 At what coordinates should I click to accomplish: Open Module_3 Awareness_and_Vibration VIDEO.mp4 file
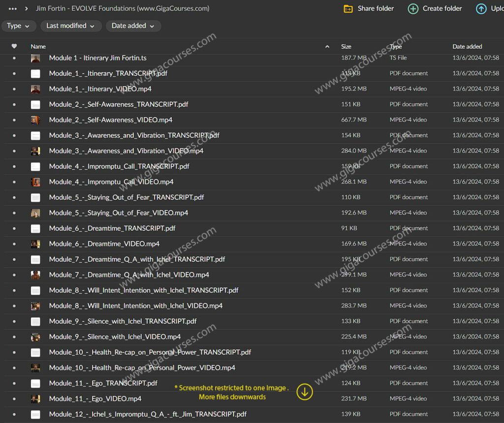[126, 151]
